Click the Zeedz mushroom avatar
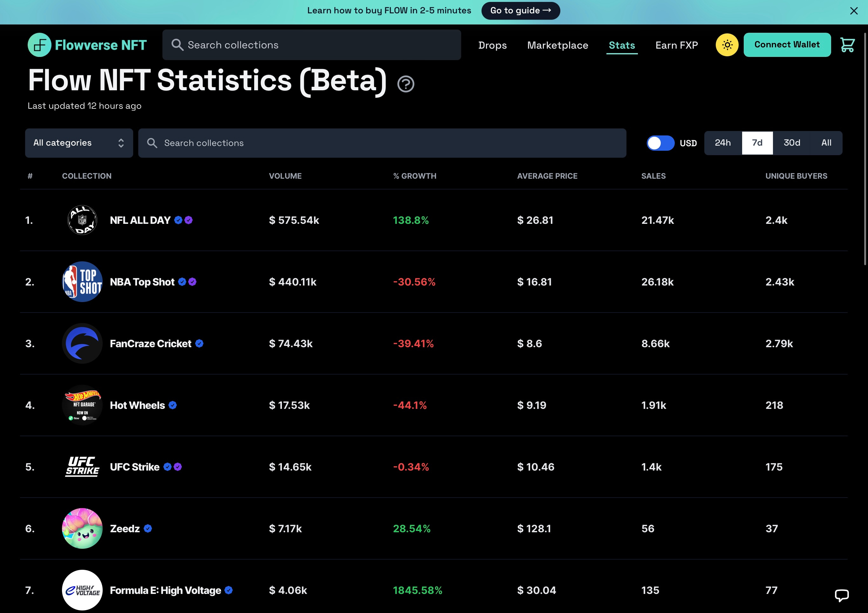This screenshot has width=868, height=613. [82, 528]
